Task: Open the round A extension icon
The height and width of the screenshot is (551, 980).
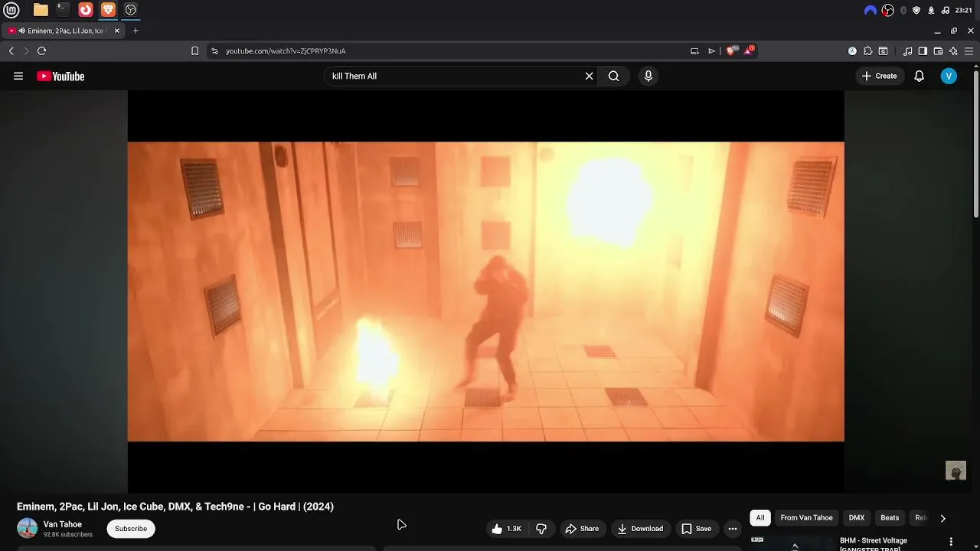Action: coord(852,51)
